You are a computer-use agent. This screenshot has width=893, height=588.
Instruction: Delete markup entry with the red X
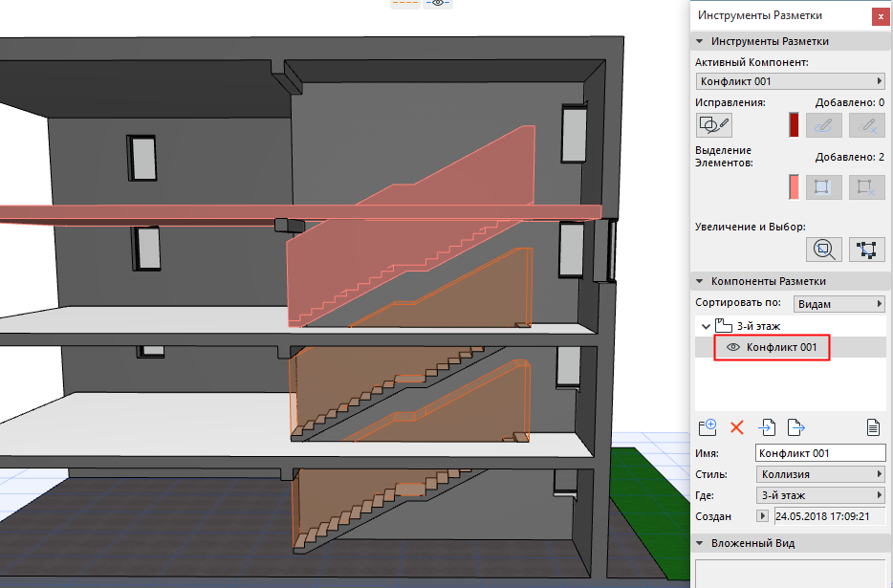pyautogui.click(x=737, y=427)
